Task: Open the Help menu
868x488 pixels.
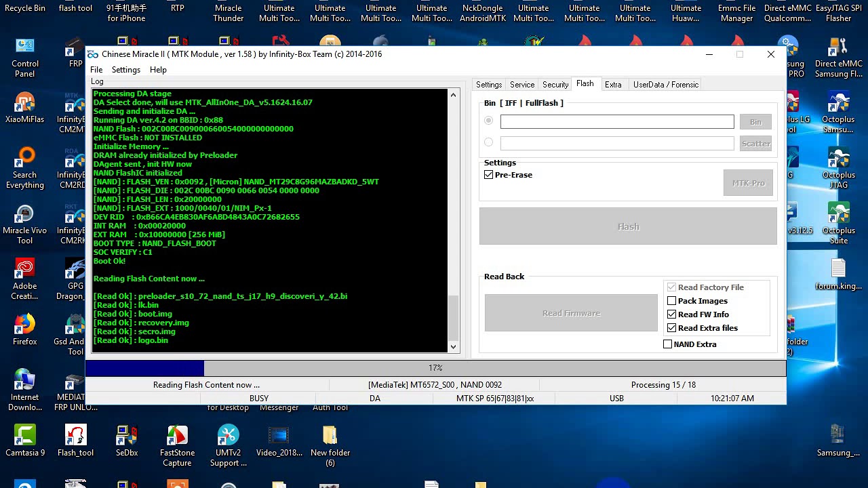Action: pos(158,70)
